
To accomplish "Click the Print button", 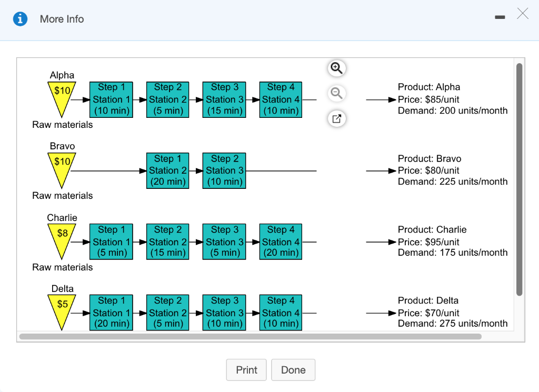I will tap(246, 370).
